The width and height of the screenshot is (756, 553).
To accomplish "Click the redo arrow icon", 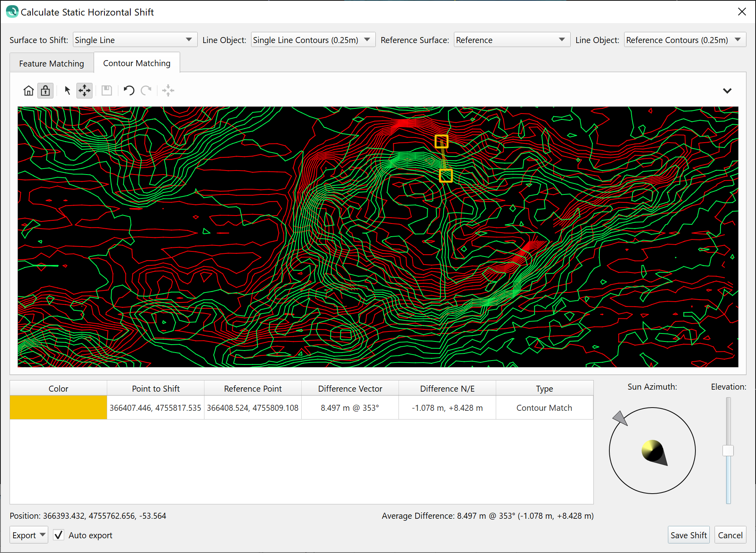I will 146,91.
